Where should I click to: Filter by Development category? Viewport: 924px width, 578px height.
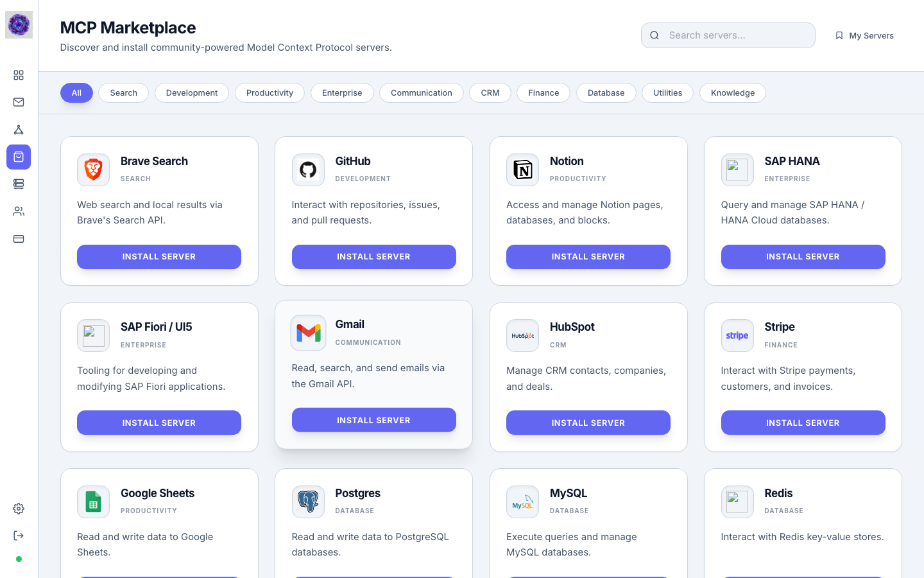tap(192, 93)
